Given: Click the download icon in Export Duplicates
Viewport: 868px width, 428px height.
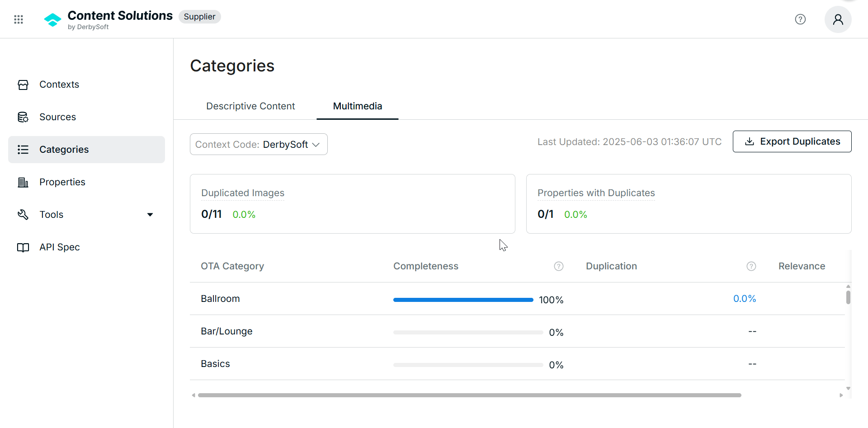Looking at the screenshot, I should 750,141.
